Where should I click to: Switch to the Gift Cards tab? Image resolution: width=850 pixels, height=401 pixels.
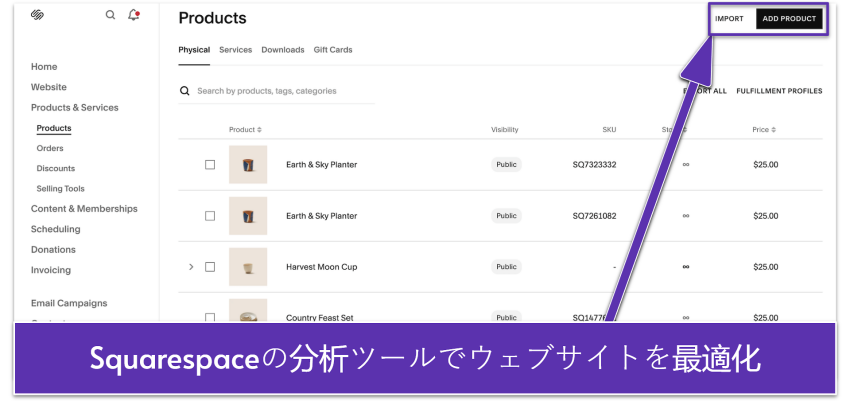pyautogui.click(x=333, y=50)
